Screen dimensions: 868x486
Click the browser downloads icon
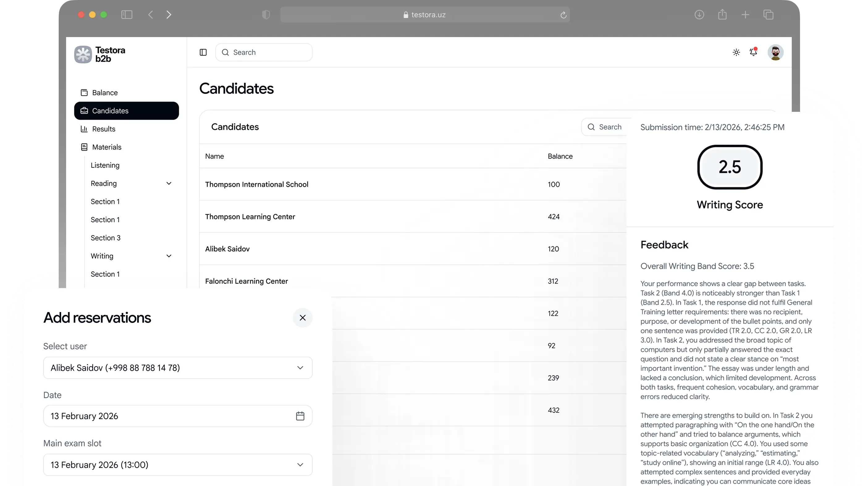tap(699, 15)
